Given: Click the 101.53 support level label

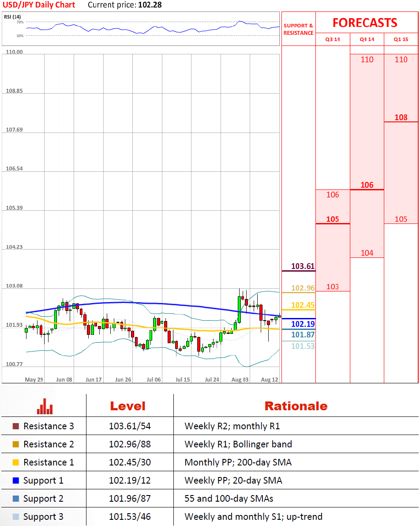Looking at the screenshot, I should pyautogui.click(x=303, y=346).
